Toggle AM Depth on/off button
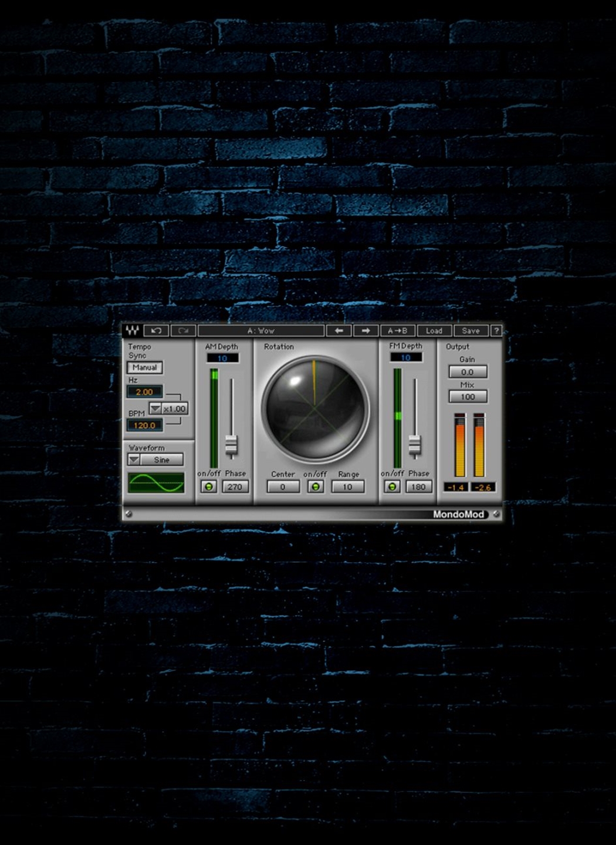 pyautogui.click(x=209, y=486)
